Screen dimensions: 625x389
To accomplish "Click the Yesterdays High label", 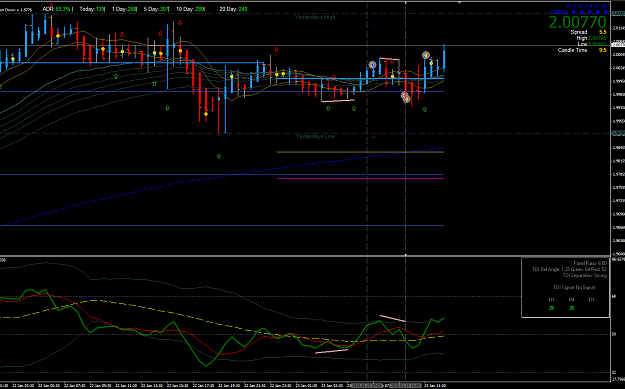I will point(315,17).
